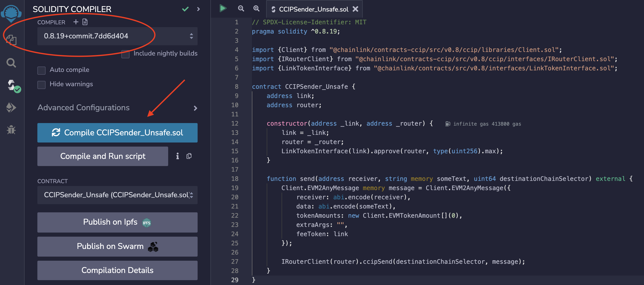Select the CCIPSender_Unsafe.sol editor tab

pos(313,9)
